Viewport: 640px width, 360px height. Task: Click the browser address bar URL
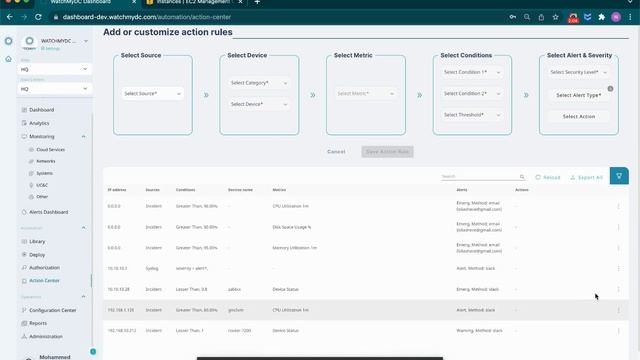click(x=147, y=17)
